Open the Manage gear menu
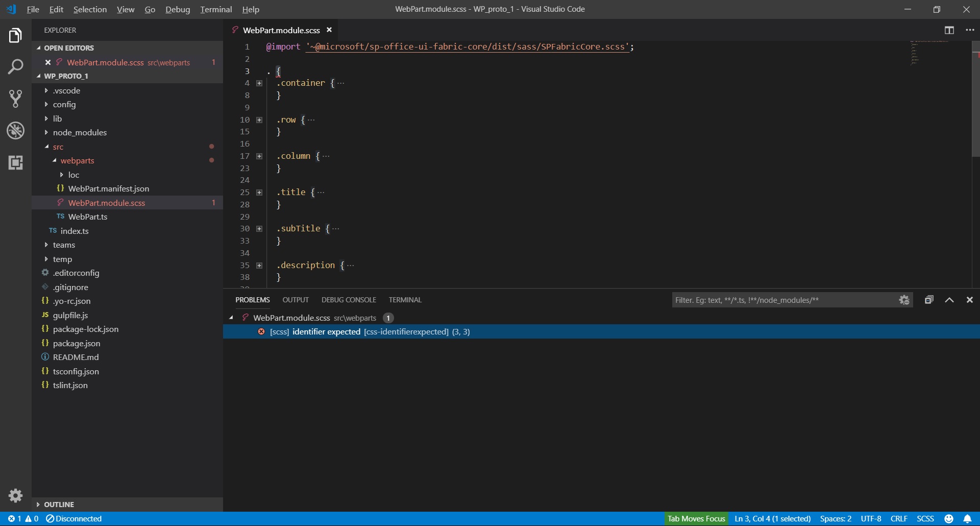The image size is (980, 526). tap(16, 495)
